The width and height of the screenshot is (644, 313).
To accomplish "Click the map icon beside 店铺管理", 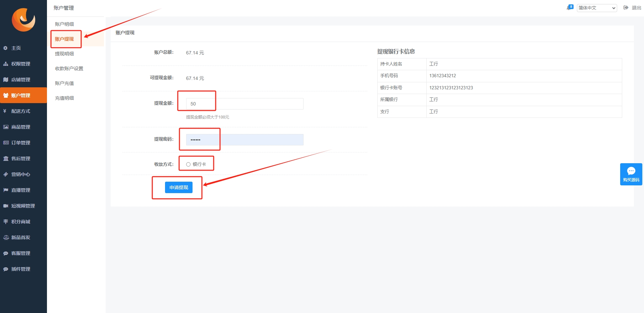I will pyautogui.click(x=6, y=80).
